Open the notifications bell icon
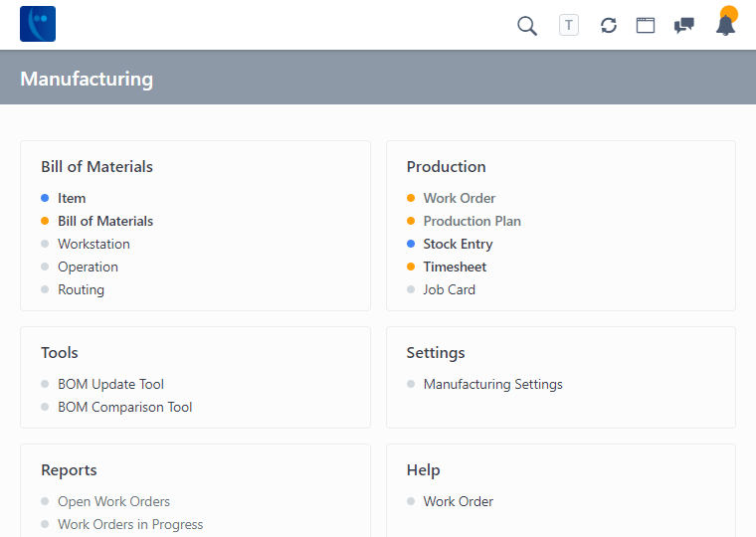Image resolution: width=756 pixels, height=537 pixels. [726, 25]
